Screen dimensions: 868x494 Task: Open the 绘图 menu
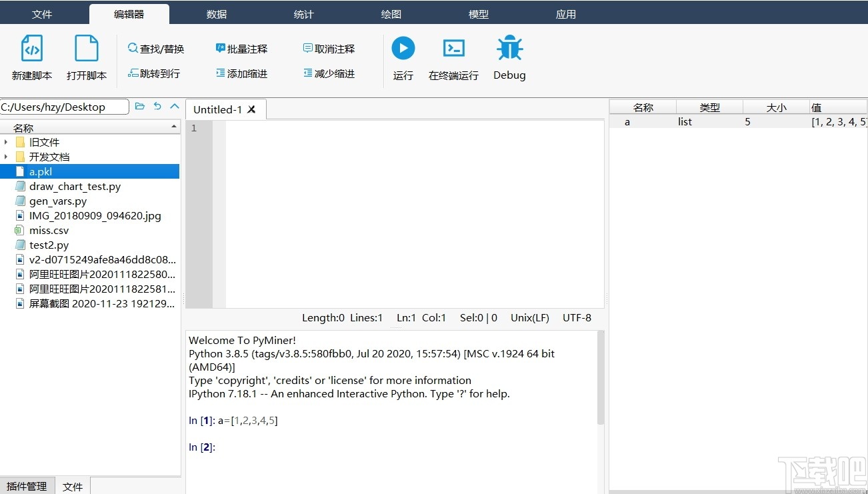point(391,13)
